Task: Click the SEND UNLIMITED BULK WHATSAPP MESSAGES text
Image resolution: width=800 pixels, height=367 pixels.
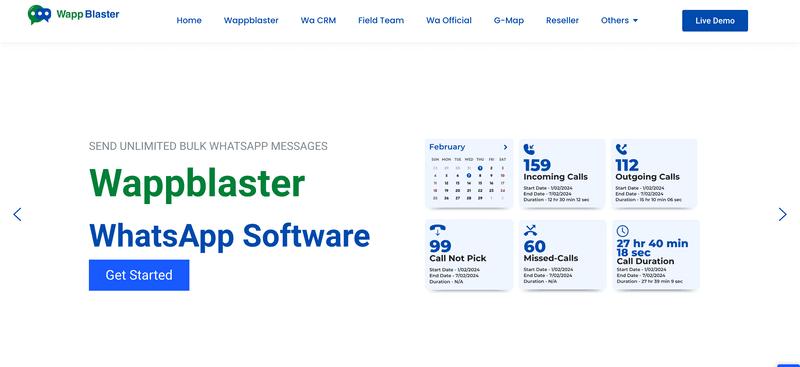Action: [x=208, y=146]
